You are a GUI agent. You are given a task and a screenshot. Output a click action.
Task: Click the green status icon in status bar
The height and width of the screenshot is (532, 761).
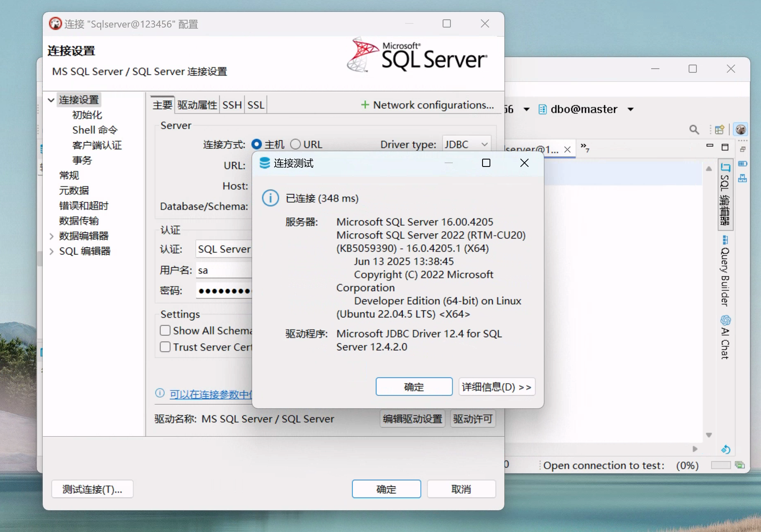(740, 465)
